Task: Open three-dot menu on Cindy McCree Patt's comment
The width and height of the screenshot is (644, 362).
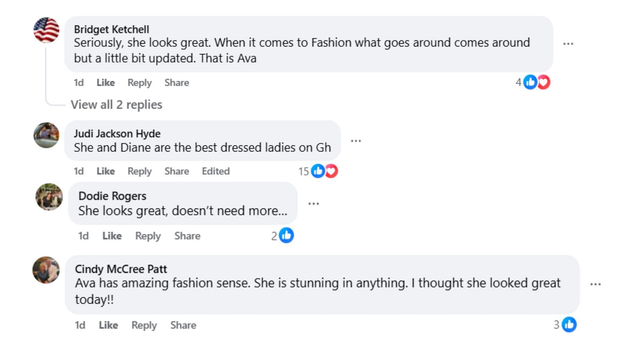Action: [595, 284]
